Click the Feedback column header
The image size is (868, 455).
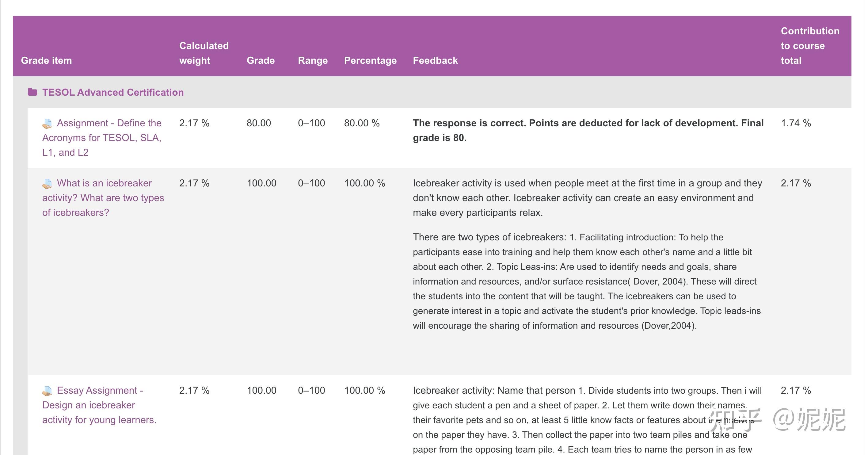tap(435, 60)
